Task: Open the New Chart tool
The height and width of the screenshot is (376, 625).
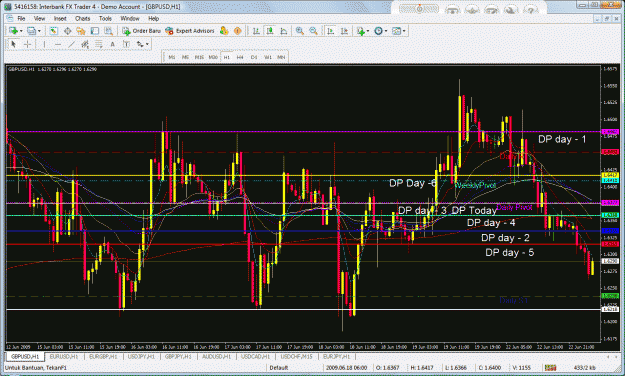Action: point(13,31)
